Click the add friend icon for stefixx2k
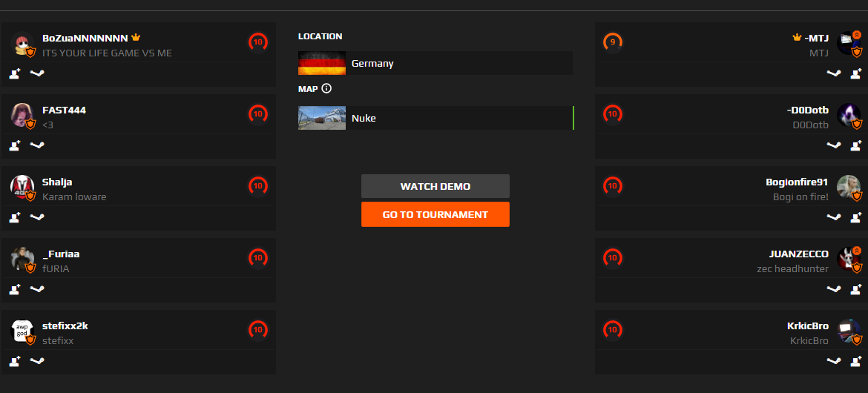 click(15, 361)
